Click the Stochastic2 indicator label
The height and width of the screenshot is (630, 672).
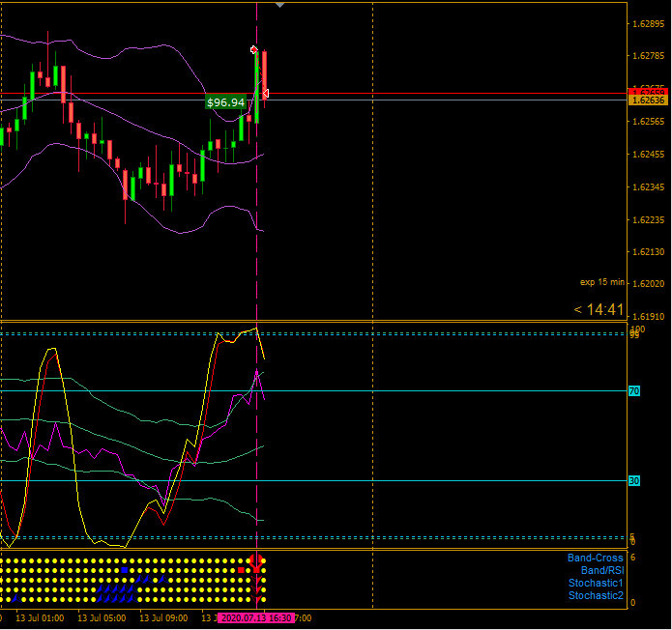tap(596, 595)
